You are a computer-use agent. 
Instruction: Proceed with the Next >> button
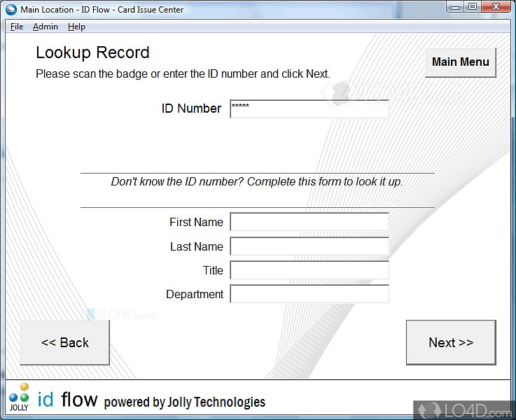(451, 342)
